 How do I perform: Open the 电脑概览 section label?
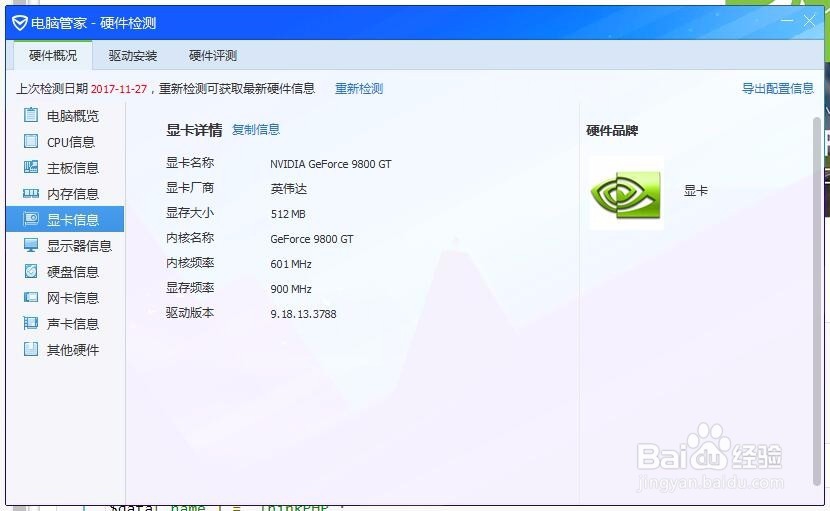point(73,116)
